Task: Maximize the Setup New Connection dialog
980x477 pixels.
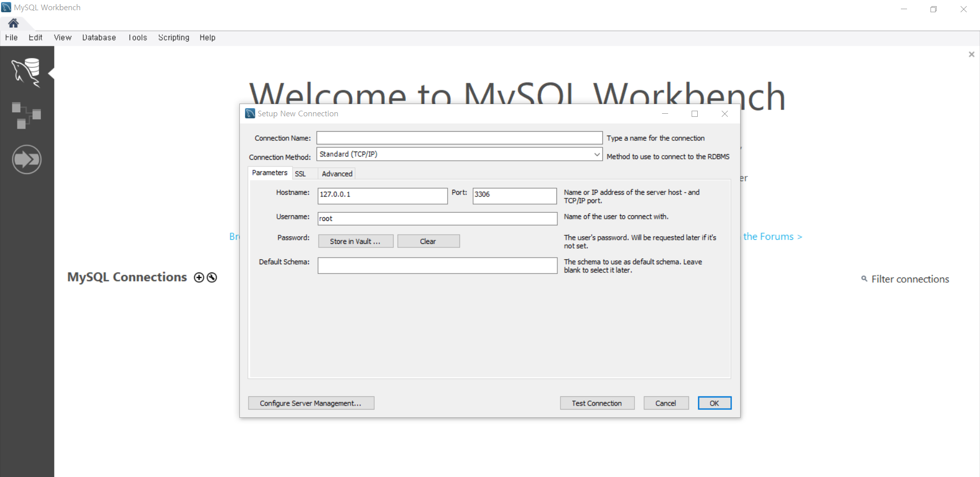Action: tap(695, 114)
